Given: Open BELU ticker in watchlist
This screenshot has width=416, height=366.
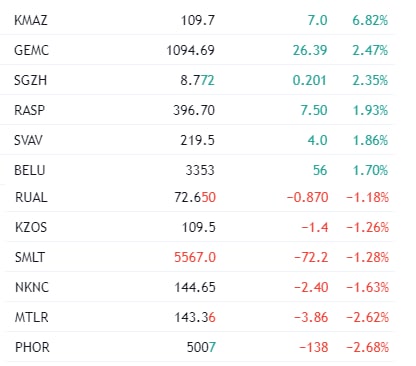Looking at the screenshot, I should [29, 170].
